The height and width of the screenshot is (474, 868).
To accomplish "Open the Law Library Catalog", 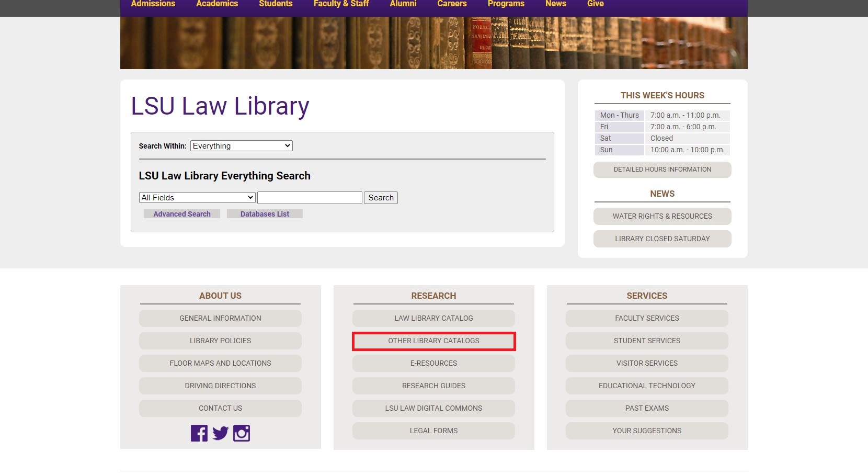I will [x=433, y=318].
